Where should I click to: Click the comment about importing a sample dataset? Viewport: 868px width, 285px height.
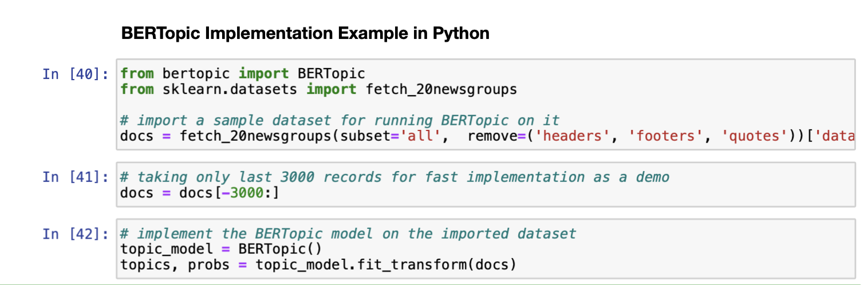pos(340,121)
